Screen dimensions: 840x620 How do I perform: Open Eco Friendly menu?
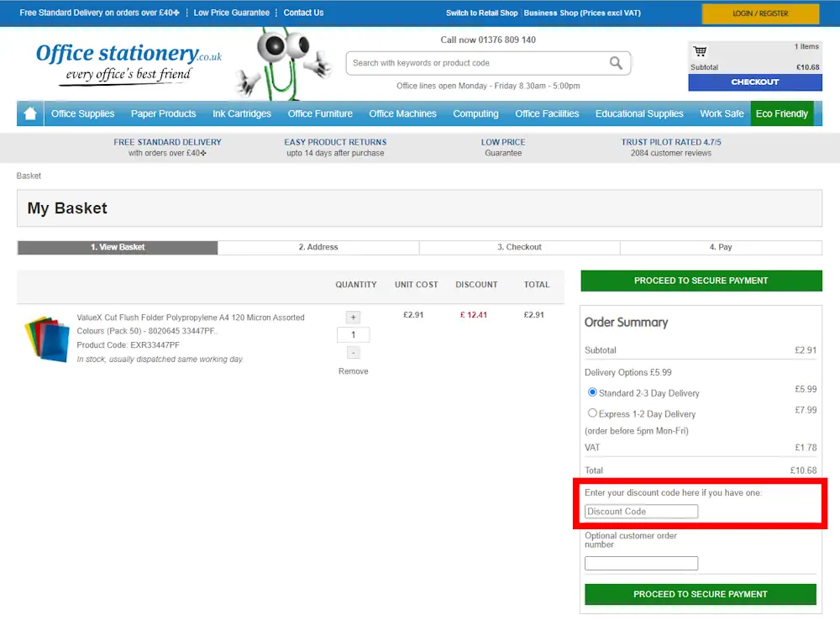[781, 113]
